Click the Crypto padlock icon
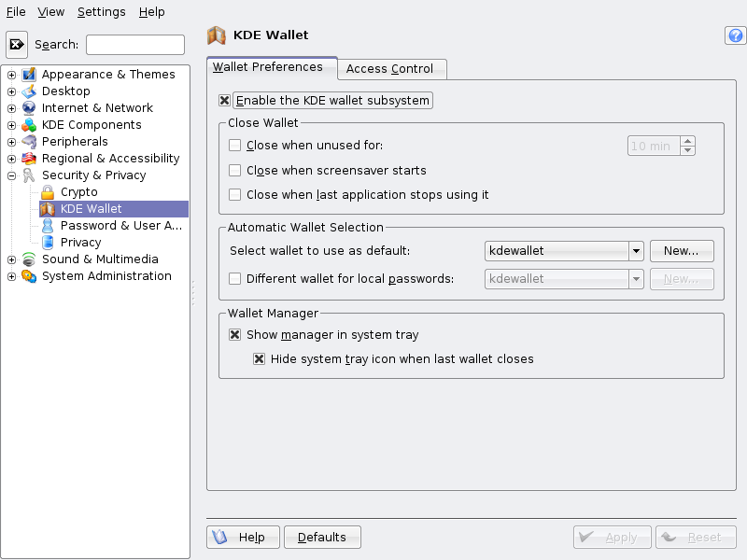The height and width of the screenshot is (560, 747). pyautogui.click(x=48, y=192)
